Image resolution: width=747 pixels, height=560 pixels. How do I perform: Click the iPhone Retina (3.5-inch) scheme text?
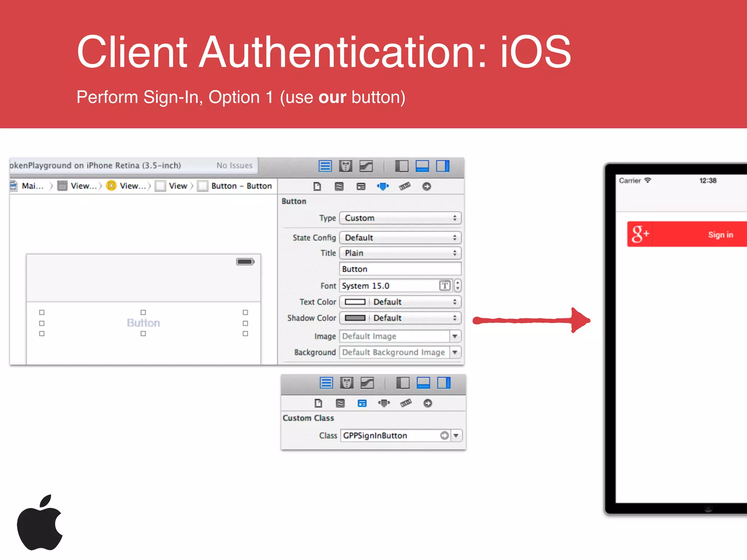134,166
